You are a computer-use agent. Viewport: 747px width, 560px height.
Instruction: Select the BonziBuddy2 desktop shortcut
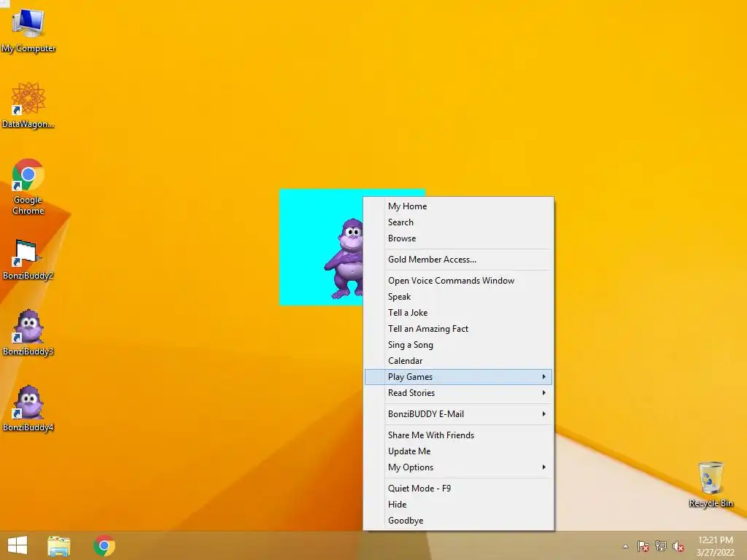(x=28, y=260)
